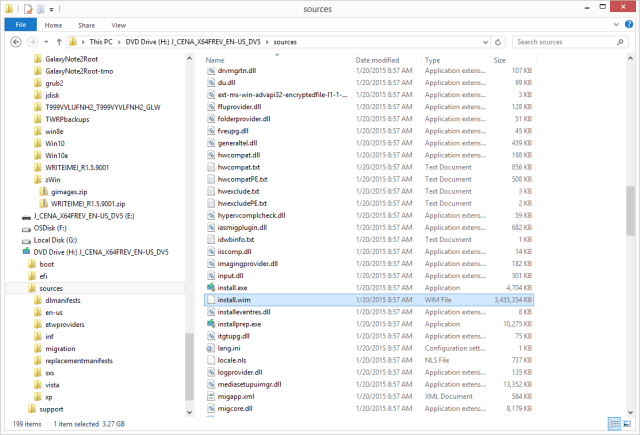Screen dimensions: 640x435
Task: Open Help with the question mark icon
Action: click(629, 24)
